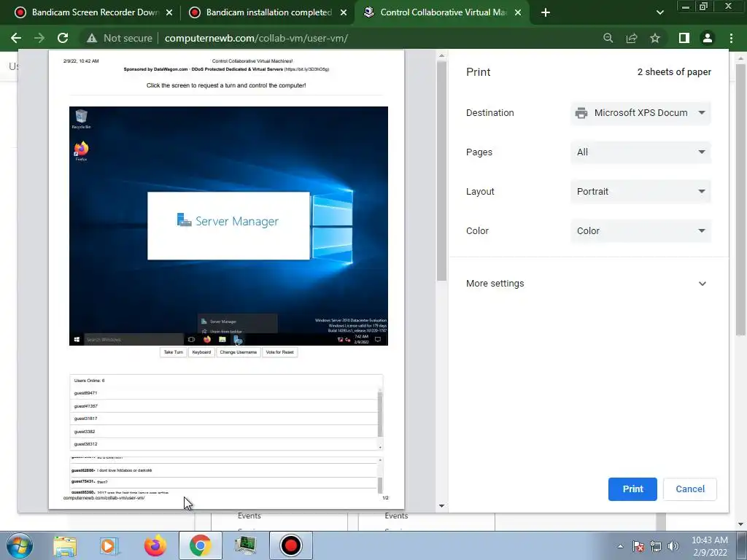Open the tab search chevron
Image resolution: width=747 pixels, height=560 pixels.
pyautogui.click(x=659, y=12)
